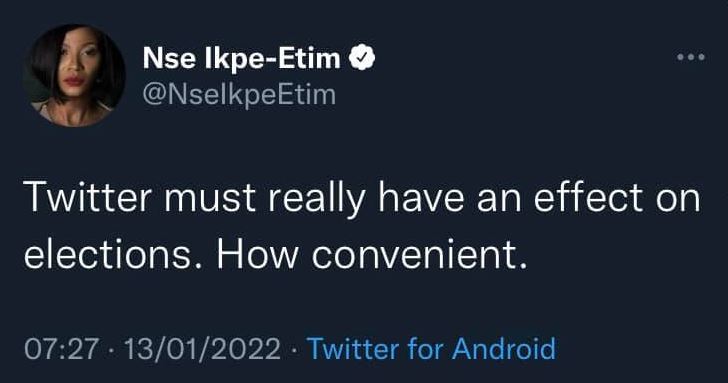Open the three-dot more options menu
This screenshot has width=728, height=383.
[x=691, y=57]
